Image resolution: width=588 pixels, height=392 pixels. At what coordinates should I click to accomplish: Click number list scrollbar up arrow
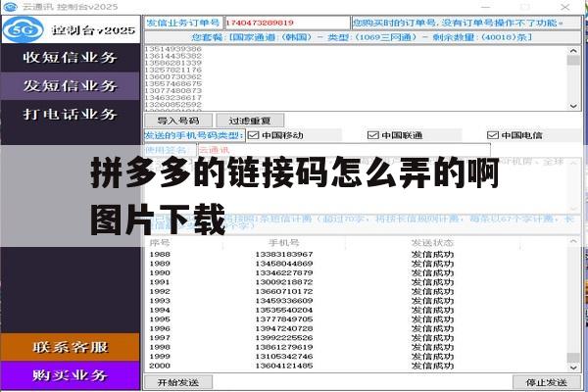click(573, 50)
